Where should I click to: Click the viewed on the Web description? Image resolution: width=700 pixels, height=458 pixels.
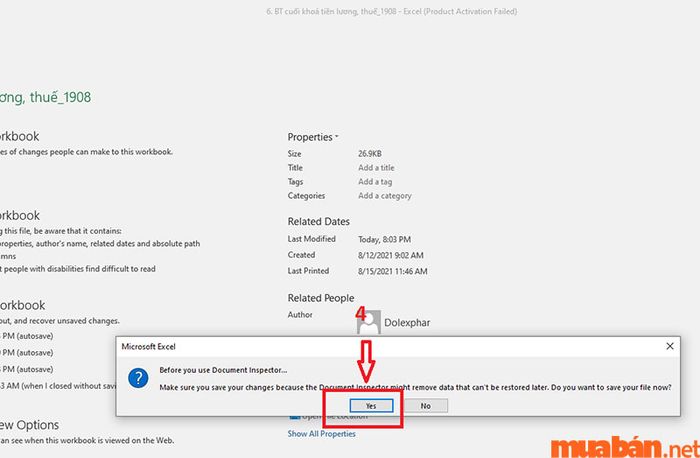coord(87,440)
